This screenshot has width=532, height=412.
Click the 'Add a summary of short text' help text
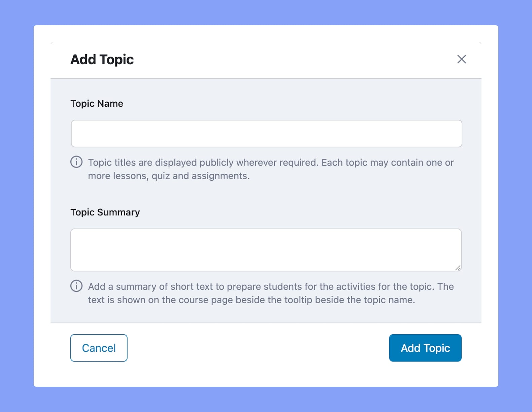pos(271,293)
